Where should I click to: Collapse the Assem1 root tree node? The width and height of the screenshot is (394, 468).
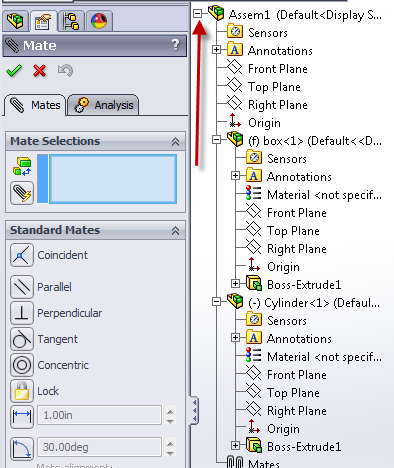198,14
